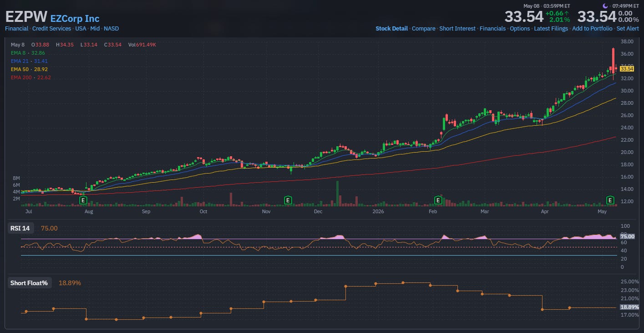Click the Vol 691.49K readout
Image resolution: width=644 pixels, height=333 pixels.
[x=142, y=45]
